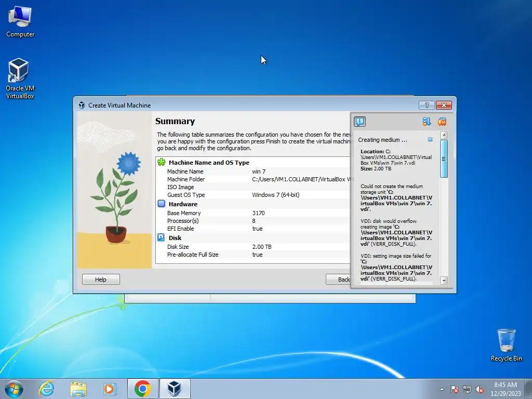
Task: Dismiss the Creating medium notification
Action: [x=430, y=139]
